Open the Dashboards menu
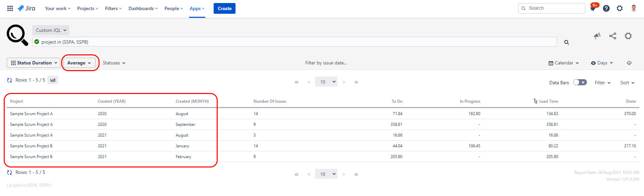The width and height of the screenshot is (644, 196). pyautogui.click(x=143, y=8)
